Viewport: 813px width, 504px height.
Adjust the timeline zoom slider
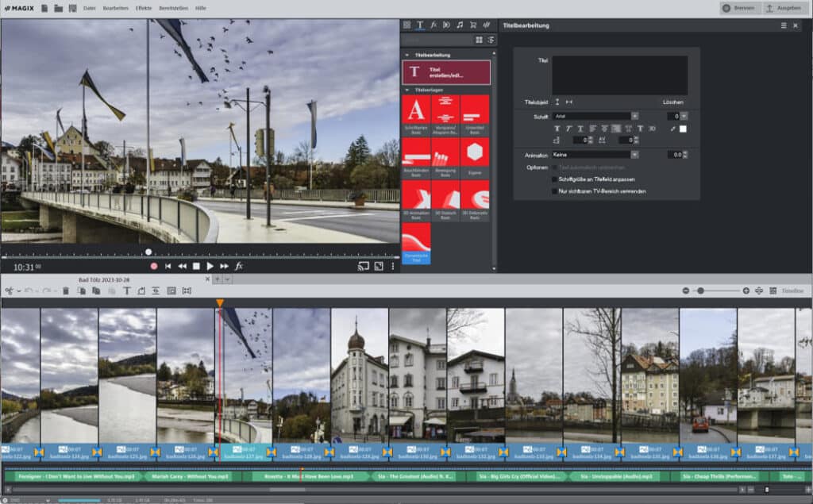[x=700, y=290]
